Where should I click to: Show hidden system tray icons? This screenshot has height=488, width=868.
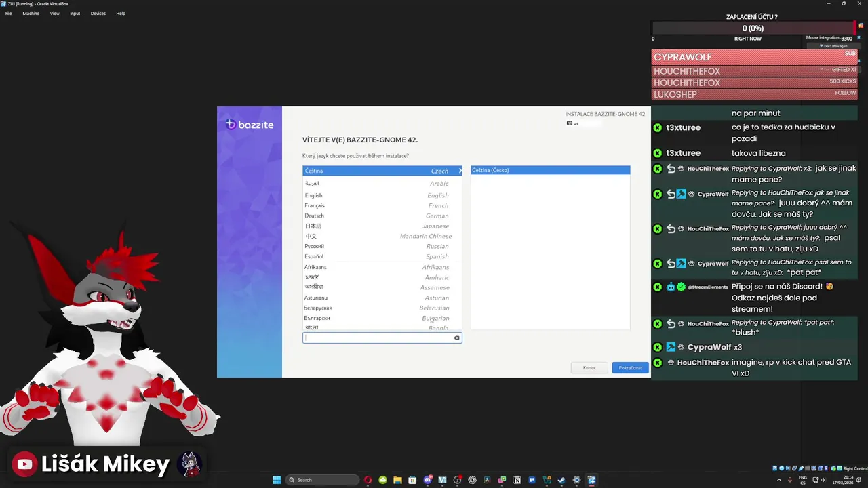(x=779, y=480)
